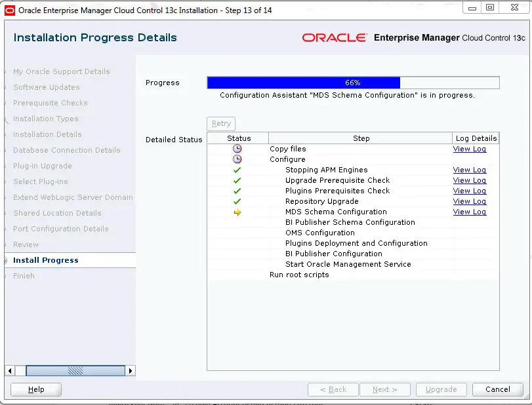Select Prerequisite Checks step
The width and height of the screenshot is (532, 405).
pyautogui.click(x=51, y=103)
